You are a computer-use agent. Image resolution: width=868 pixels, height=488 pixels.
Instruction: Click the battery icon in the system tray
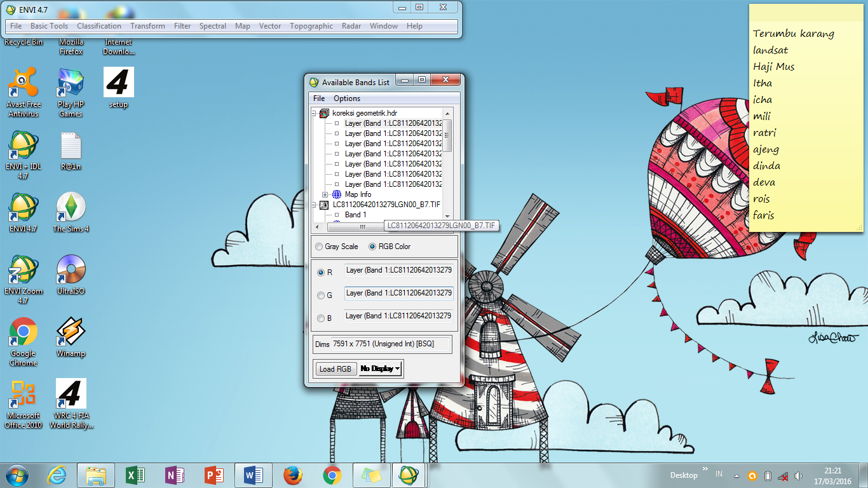pos(768,476)
